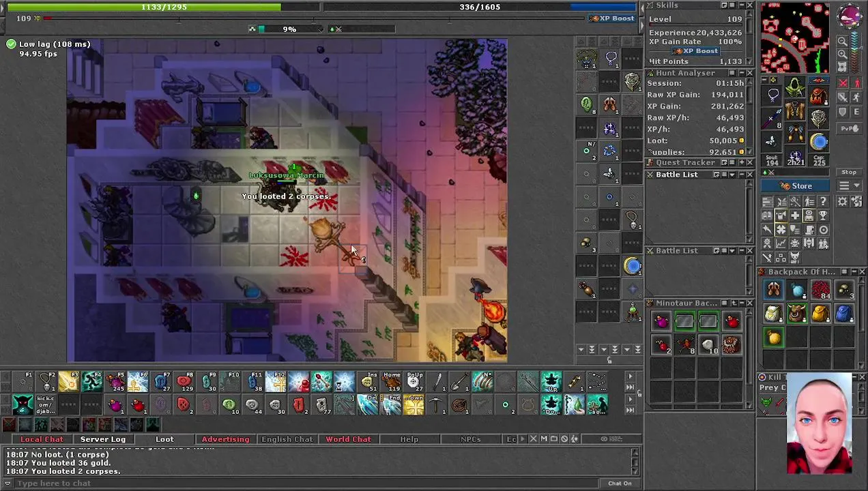Open the client settings gear icon
The height and width of the screenshot is (491, 868).
point(843,201)
